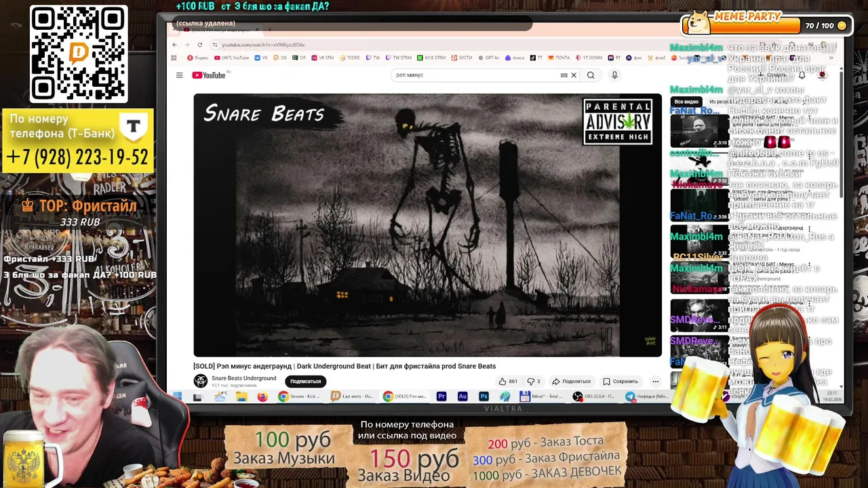Open the YT DOWN bookmark

(588, 58)
